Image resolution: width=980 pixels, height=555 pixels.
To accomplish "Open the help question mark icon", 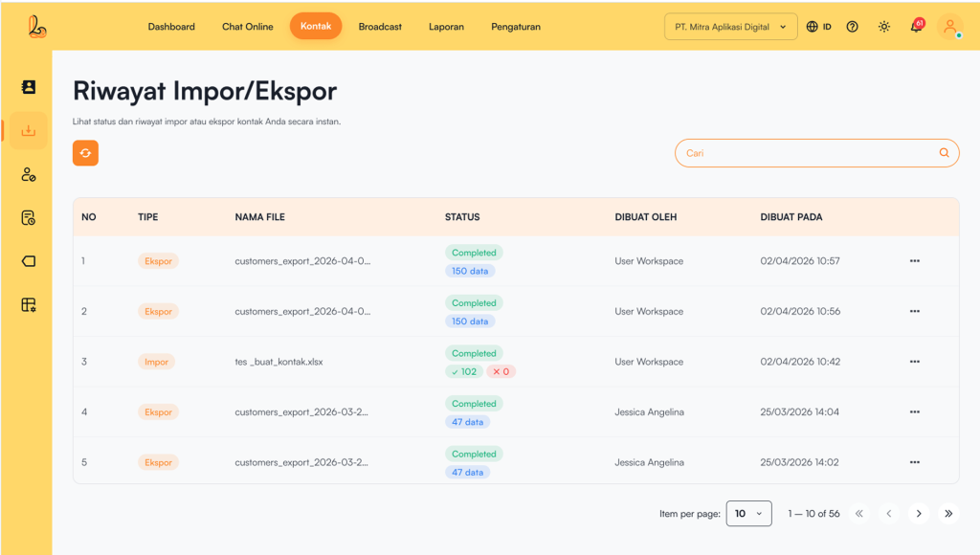I will 852,27.
